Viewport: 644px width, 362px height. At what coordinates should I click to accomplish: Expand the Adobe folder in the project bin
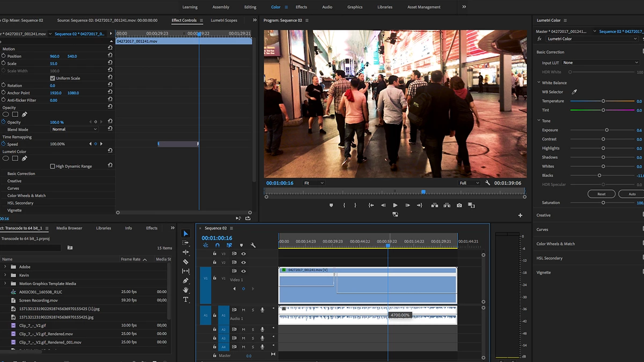(x=5, y=267)
